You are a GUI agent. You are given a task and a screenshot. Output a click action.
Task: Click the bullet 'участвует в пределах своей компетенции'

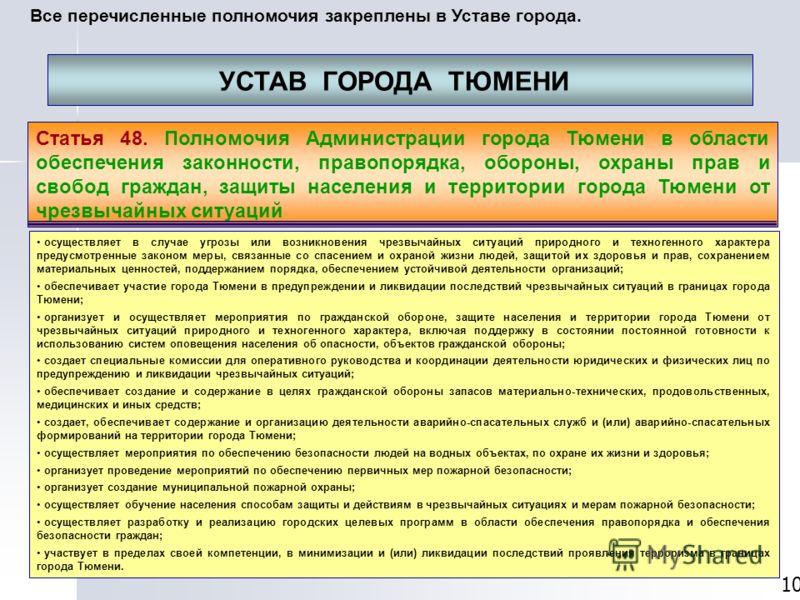[403, 560]
